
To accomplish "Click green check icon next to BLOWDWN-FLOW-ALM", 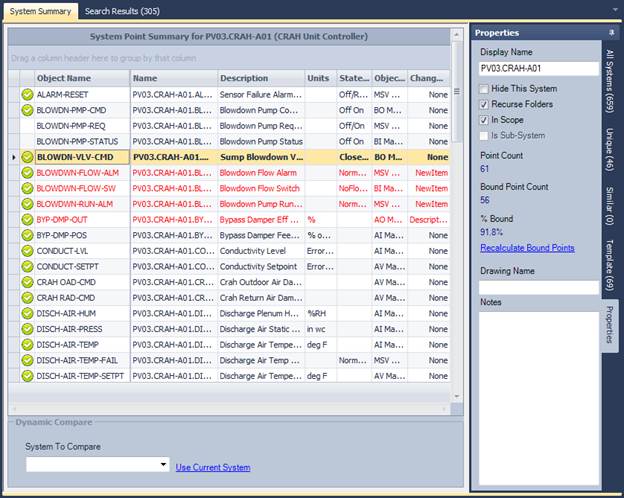I will (x=27, y=173).
